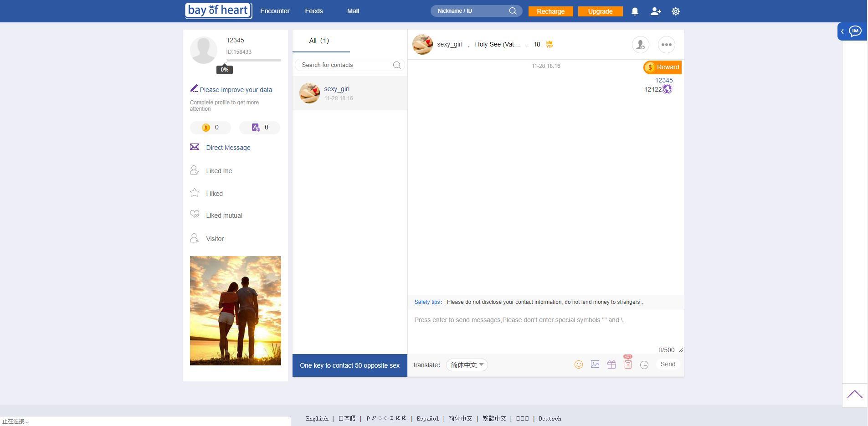Open chat history clock icon

[x=644, y=365]
